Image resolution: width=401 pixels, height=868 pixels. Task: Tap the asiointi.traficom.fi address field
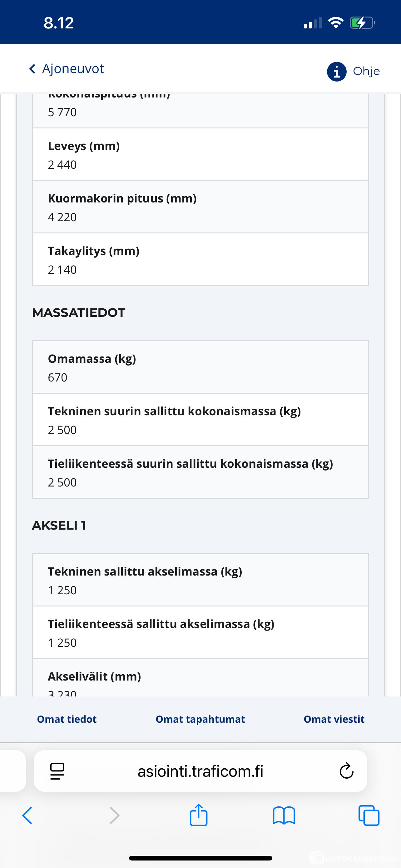pyautogui.click(x=200, y=771)
